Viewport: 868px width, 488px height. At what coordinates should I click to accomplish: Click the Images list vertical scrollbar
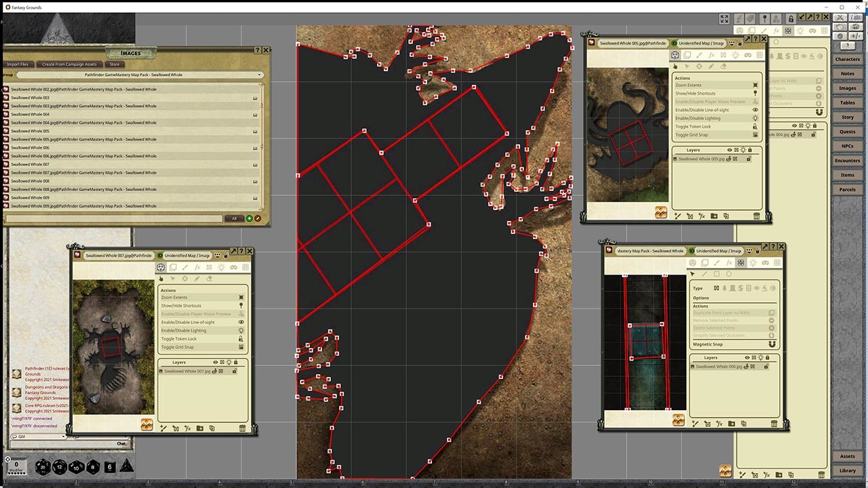262,146
